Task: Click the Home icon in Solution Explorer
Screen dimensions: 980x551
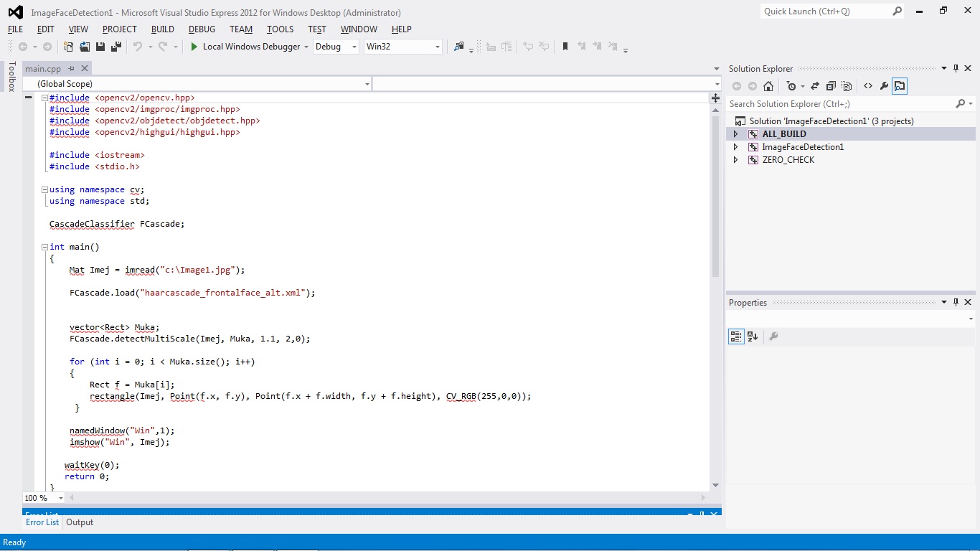Action: click(x=768, y=86)
